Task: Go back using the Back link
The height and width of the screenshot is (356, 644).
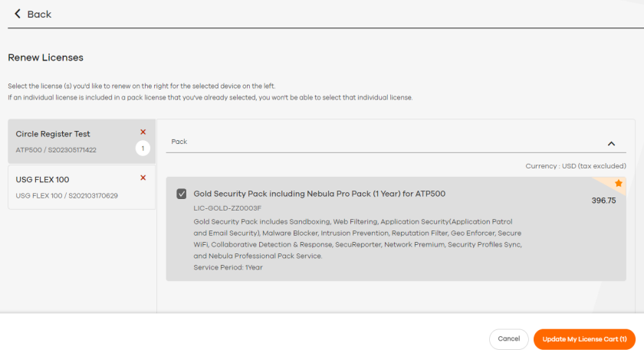Action: (32, 15)
